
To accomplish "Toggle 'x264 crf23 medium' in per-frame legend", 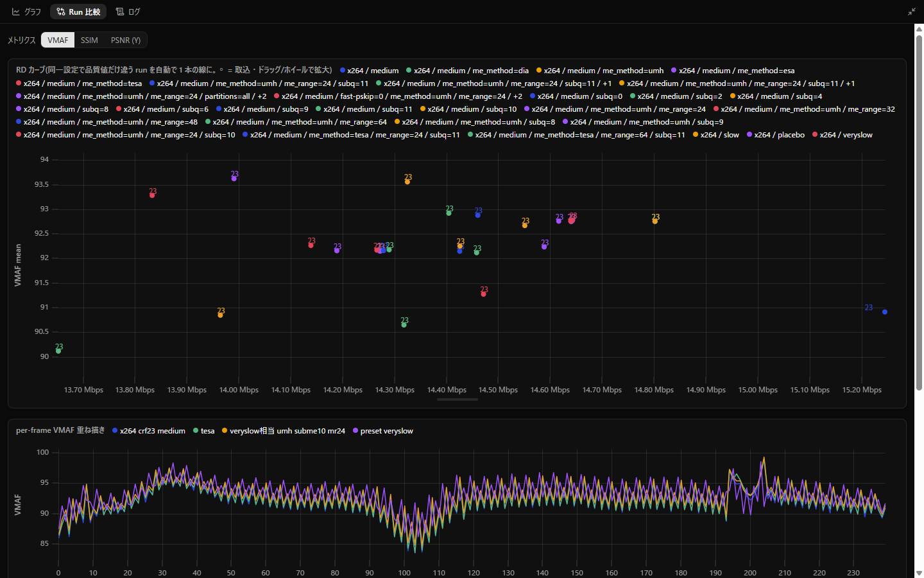I will point(148,431).
